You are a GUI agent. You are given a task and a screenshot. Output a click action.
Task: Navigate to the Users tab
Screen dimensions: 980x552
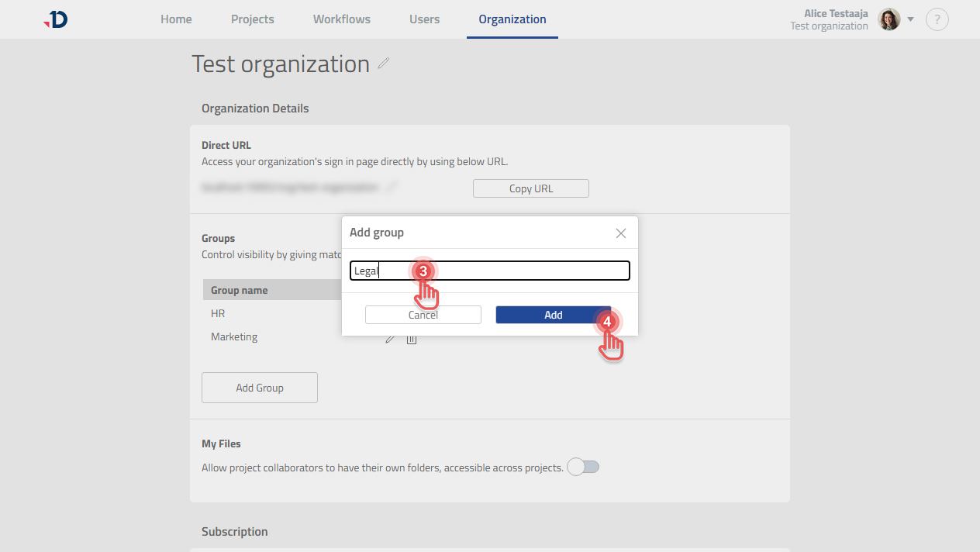tap(424, 19)
